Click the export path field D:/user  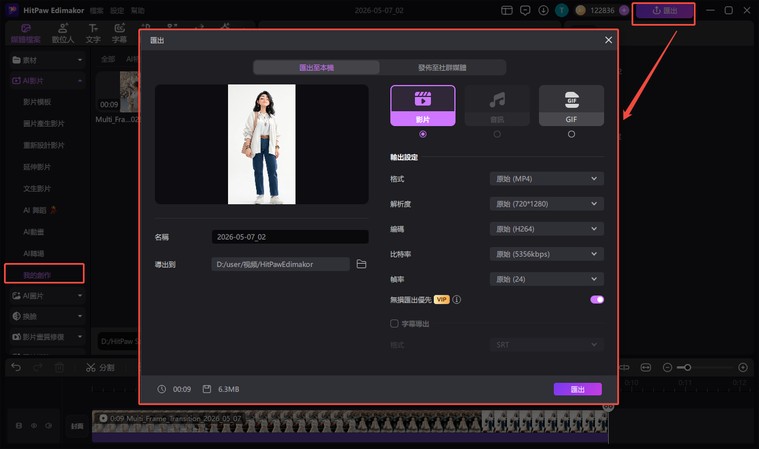click(x=280, y=264)
